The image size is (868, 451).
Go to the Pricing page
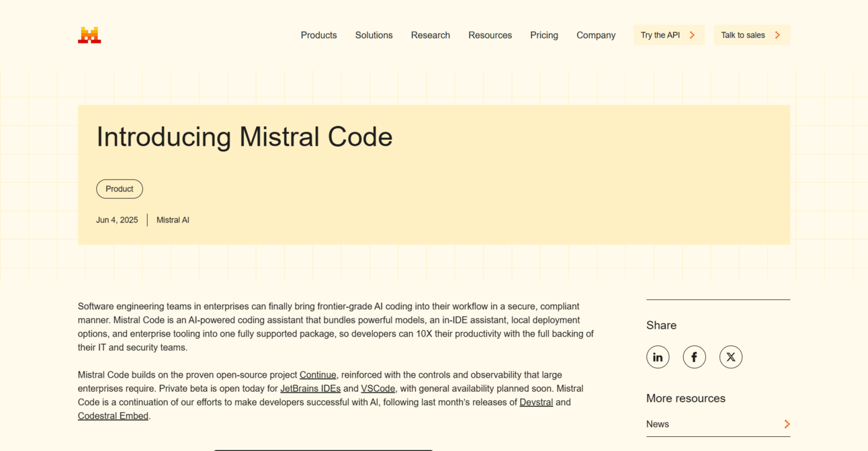coord(544,35)
